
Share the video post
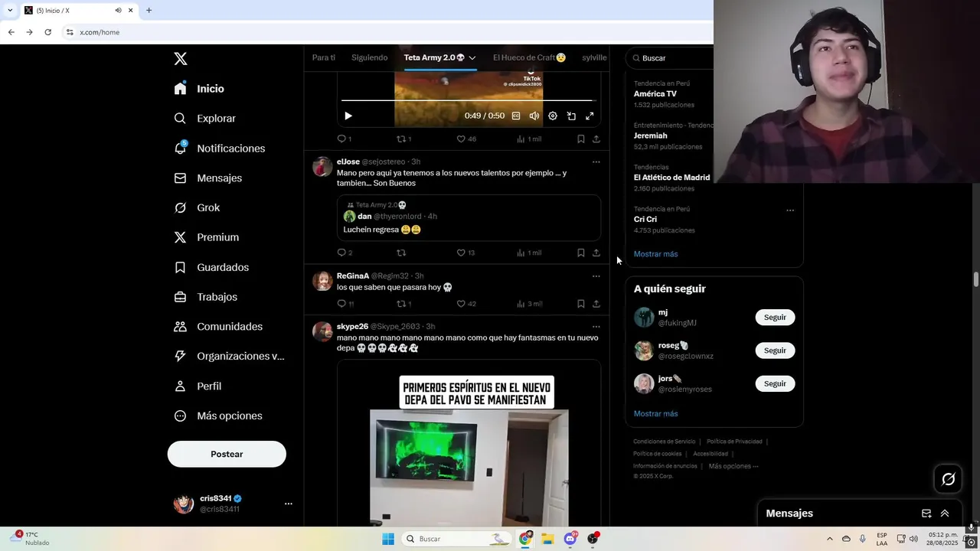[x=596, y=139]
